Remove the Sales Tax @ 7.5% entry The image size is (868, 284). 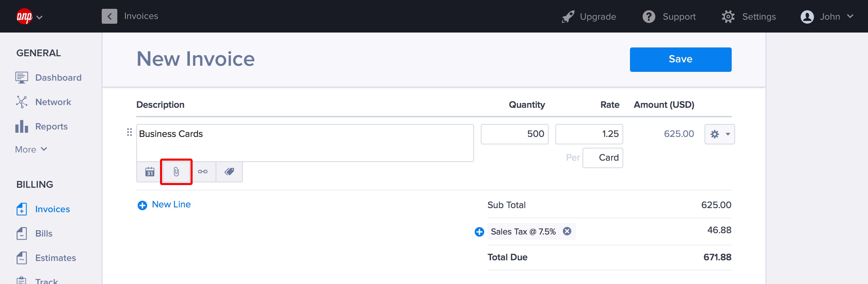pyautogui.click(x=567, y=231)
